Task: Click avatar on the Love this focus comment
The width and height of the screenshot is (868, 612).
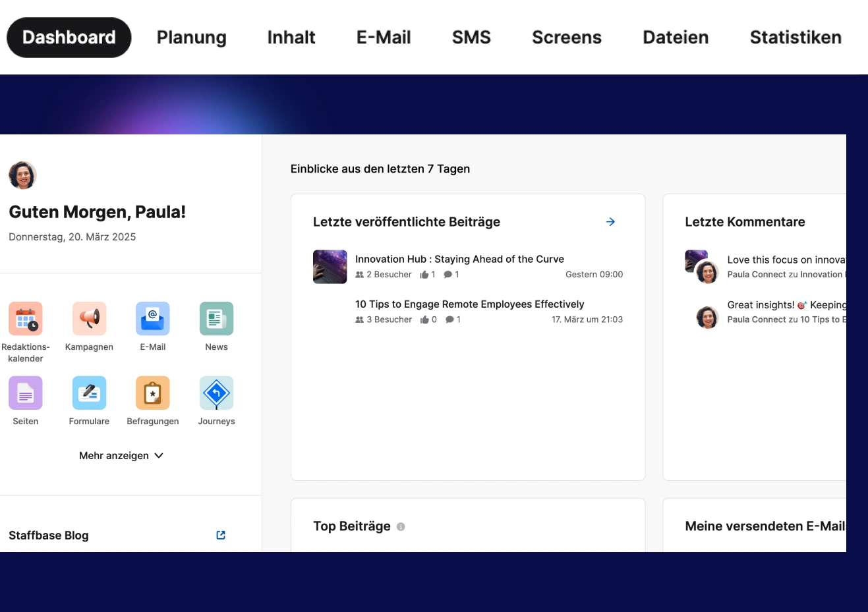Action: [x=707, y=271]
